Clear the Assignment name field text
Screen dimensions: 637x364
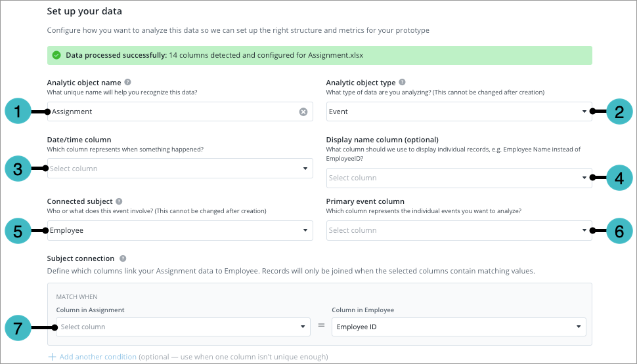[303, 111]
